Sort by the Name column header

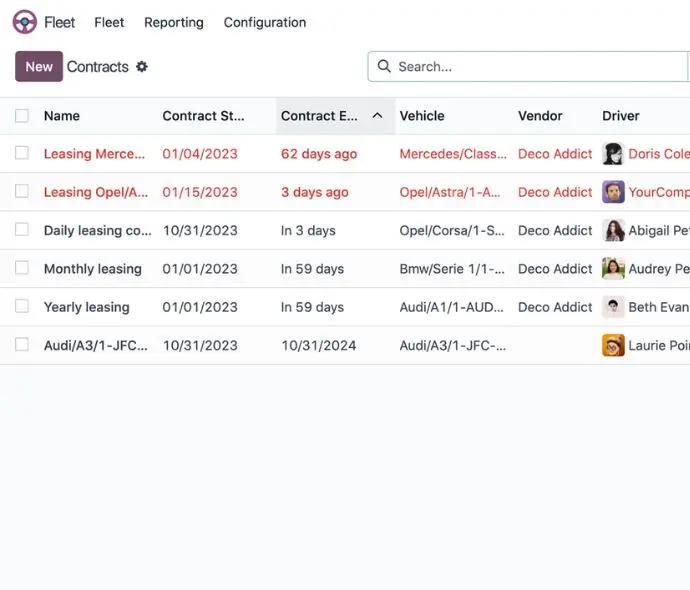pyautogui.click(x=62, y=116)
